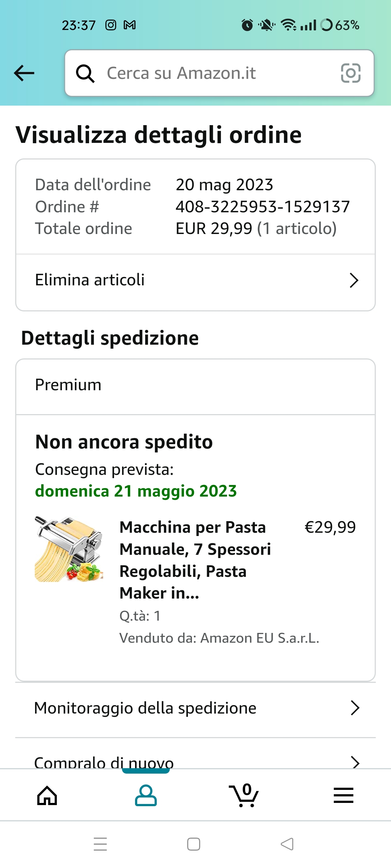
Task: Tap Monitoraggio della spedizione label
Action: coord(145,708)
